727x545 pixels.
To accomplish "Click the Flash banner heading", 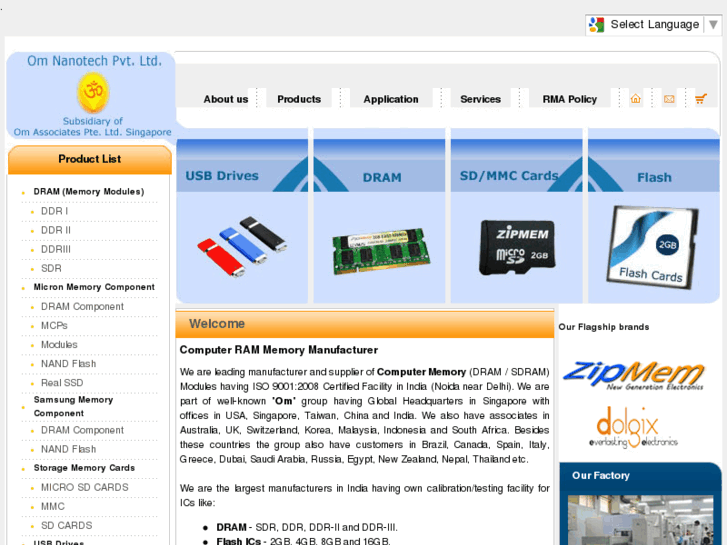I will 654,178.
